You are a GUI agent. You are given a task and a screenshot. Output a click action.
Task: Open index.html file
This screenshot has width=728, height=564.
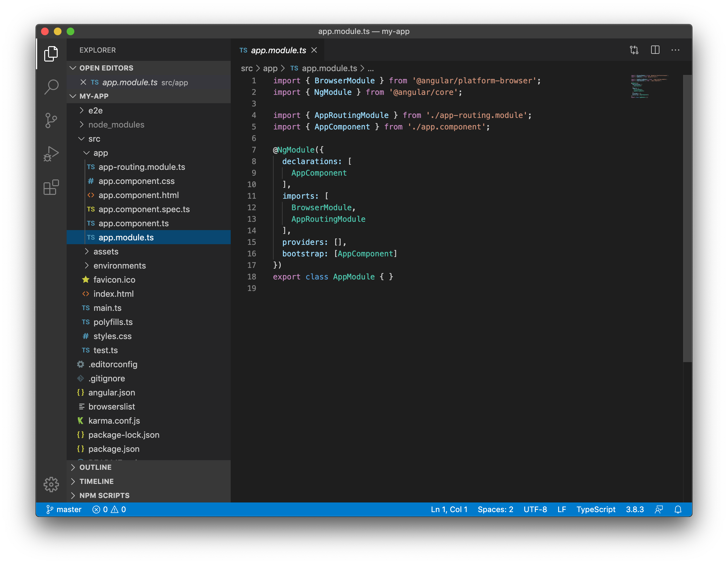[x=149, y=294]
